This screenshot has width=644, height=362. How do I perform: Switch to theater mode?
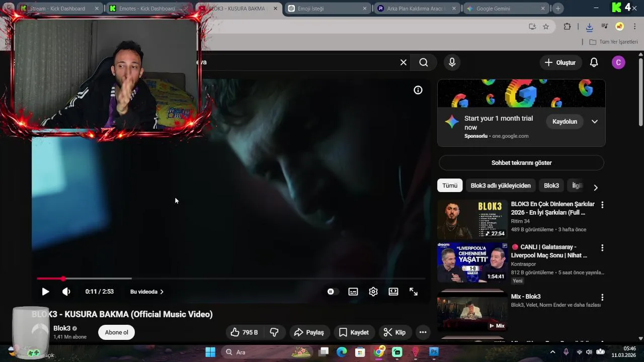coord(393,292)
